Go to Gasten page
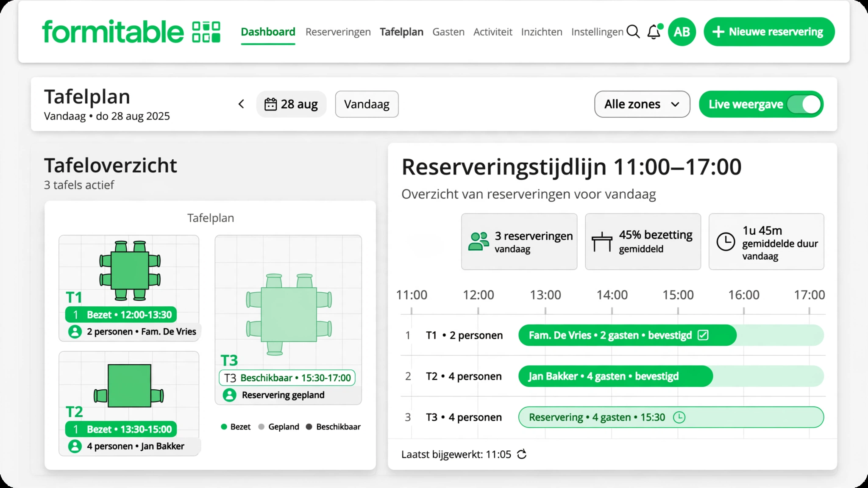The height and width of the screenshot is (488, 868). (448, 32)
